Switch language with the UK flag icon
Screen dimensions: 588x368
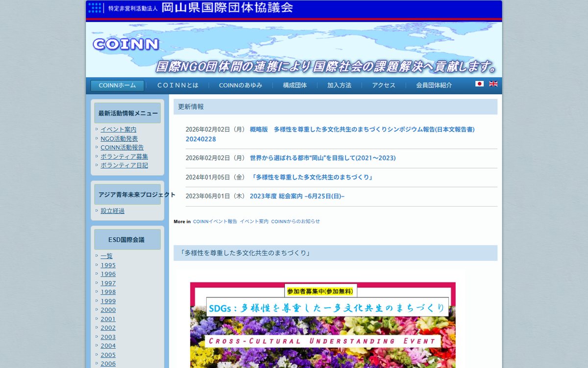click(x=493, y=84)
